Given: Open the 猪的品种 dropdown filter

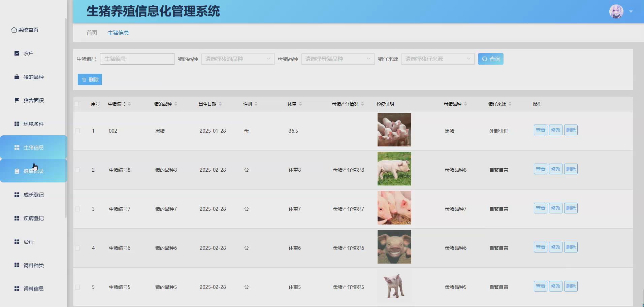Looking at the screenshot, I should 237,59.
